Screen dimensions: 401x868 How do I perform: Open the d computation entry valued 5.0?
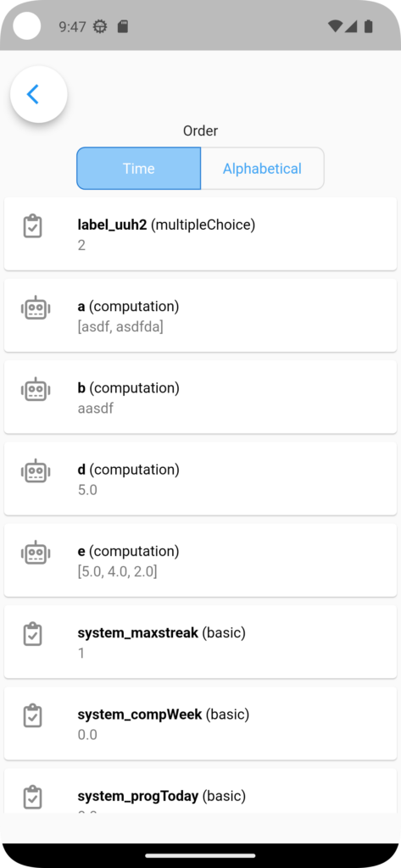[x=200, y=479]
